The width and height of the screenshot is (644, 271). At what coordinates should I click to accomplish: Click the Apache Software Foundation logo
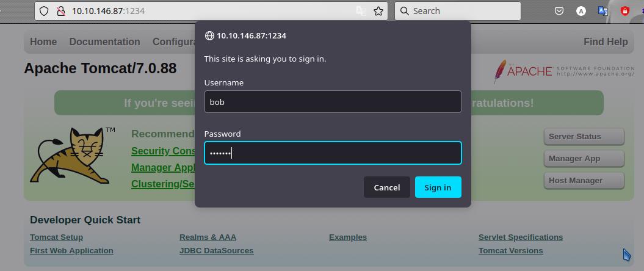tap(564, 71)
